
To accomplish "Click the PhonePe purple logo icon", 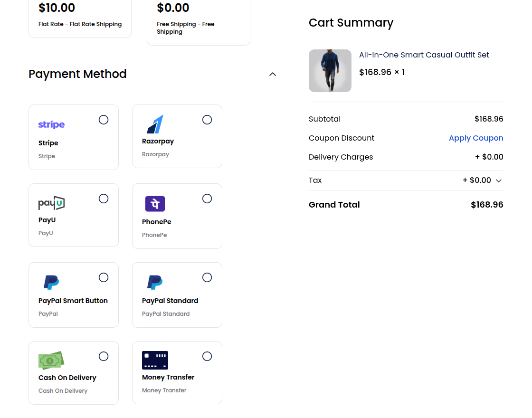I will click(x=155, y=204).
